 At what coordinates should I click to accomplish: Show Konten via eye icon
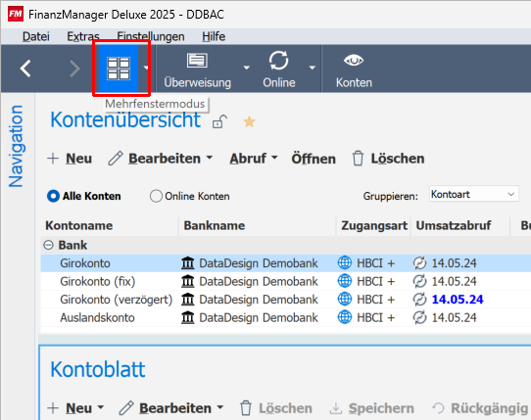tap(354, 70)
